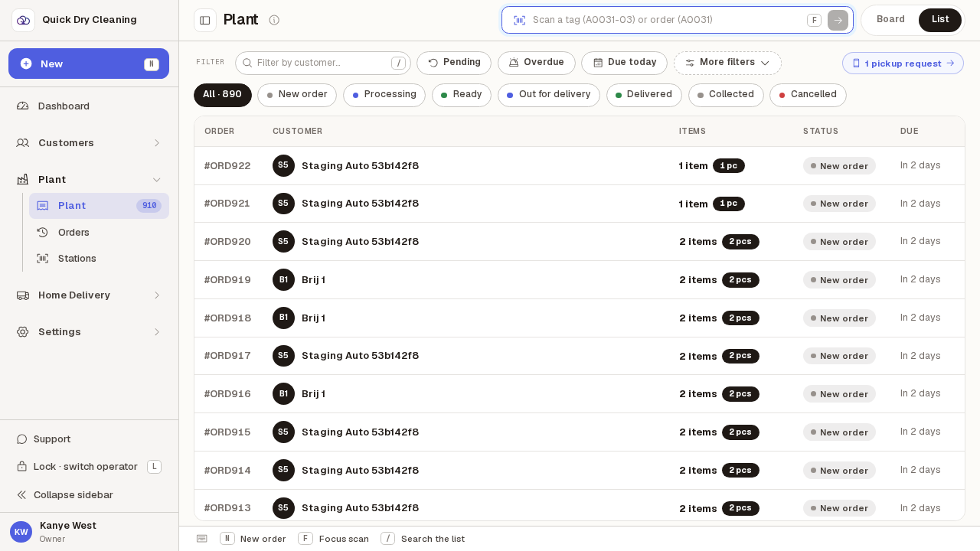
Task: Click the Filter by customer field
Action: coord(323,63)
